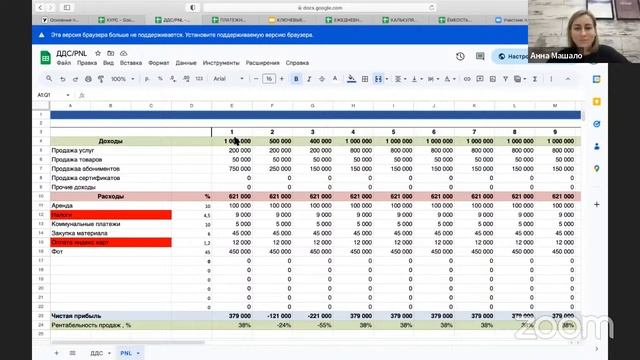Increase the font size
The height and width of the screenshot is (360, 640).
[x=282, y=79]
